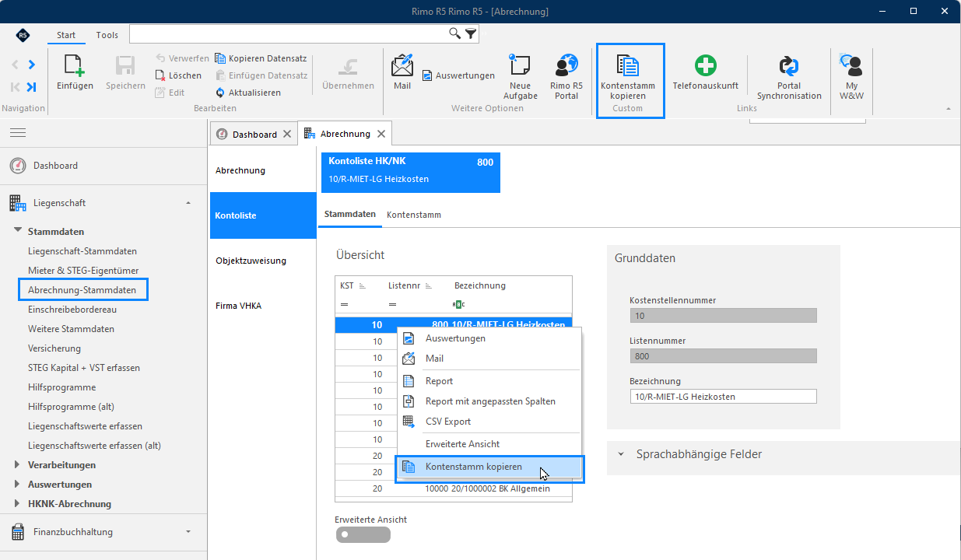Viewport: 961px width, 560px height.
Task: Collapse the Stammdaten tree node
Action: [x=18, y=231]
